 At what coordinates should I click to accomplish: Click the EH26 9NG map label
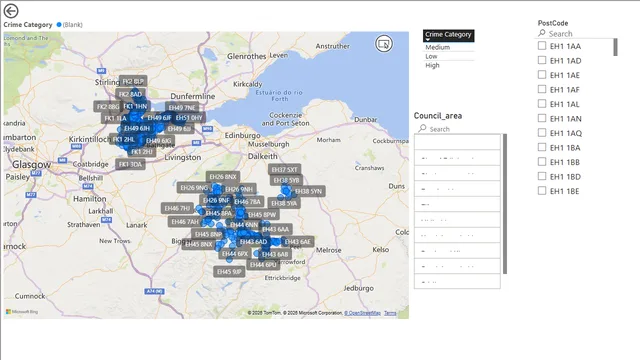point(194,188)
